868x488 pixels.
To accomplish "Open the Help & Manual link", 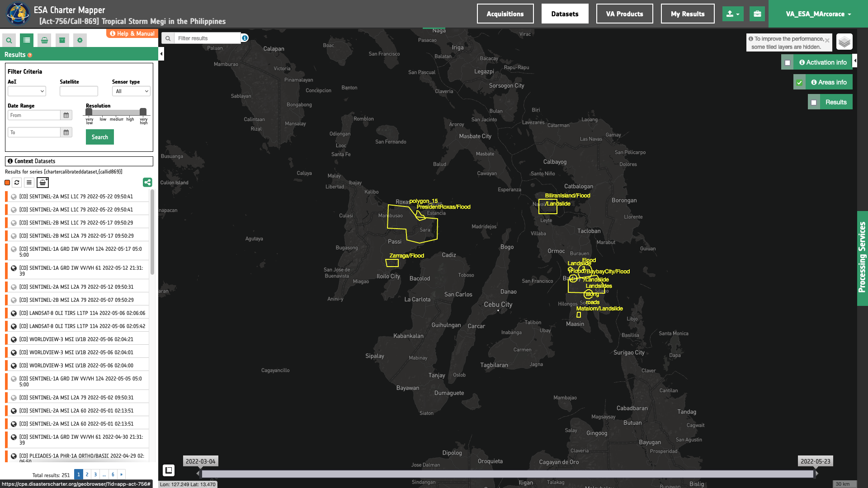I will coord(132,33).
